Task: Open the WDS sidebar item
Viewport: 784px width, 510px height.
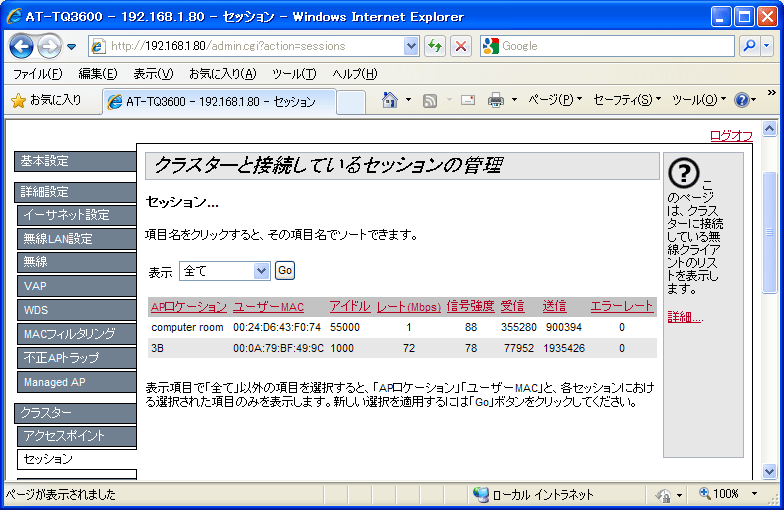Action: (x=76, y=310)
